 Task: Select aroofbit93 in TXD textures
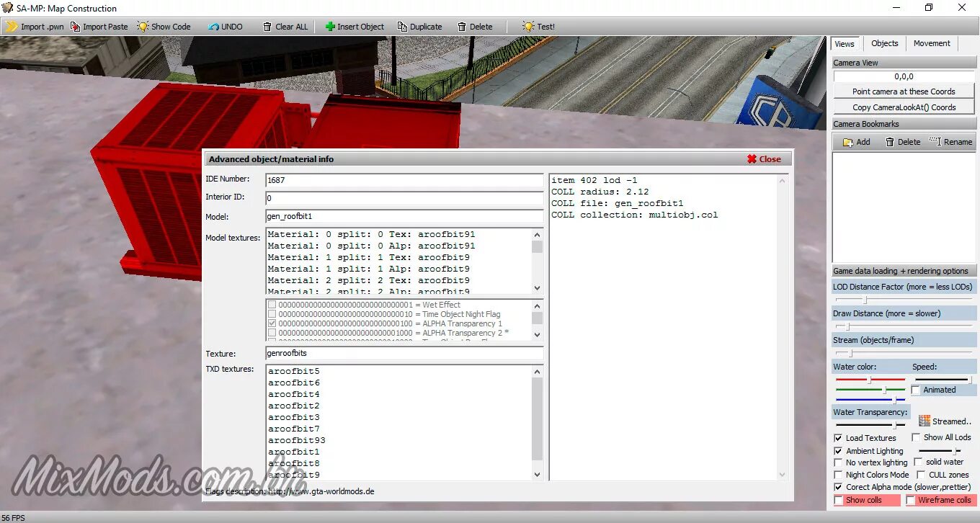pyautogui.click(x=297, y=441)
